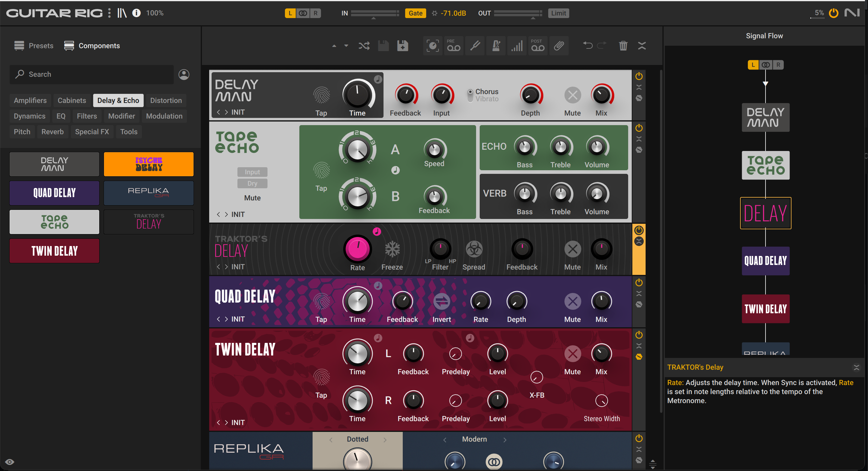The width and height of the screenshot is (868, 471).
Task: Select Quad Delay block in Signal Flow
Action: point(765,261)
